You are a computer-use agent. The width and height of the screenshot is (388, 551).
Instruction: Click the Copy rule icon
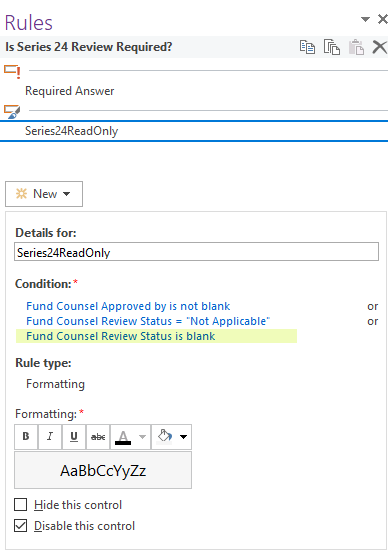point(307,47)
